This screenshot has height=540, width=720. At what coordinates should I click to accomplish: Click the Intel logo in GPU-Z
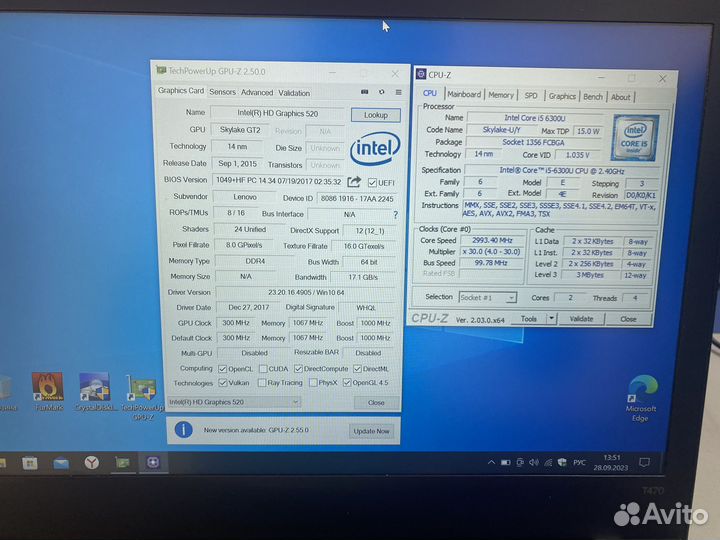click(x=375, y=148)
